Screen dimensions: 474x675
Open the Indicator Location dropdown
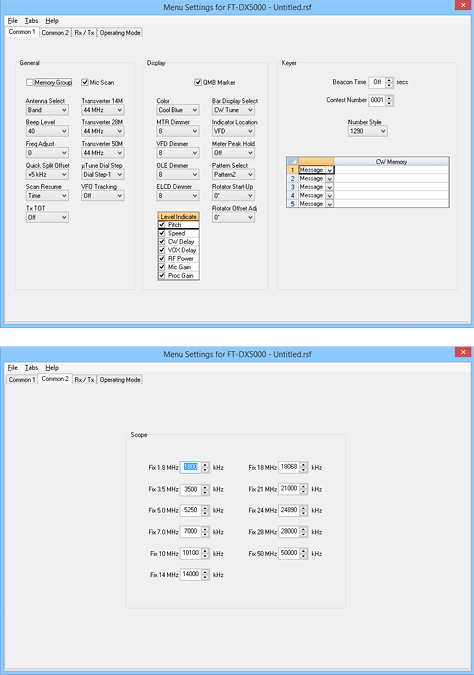pyautogui.click(x=233, y=131)
